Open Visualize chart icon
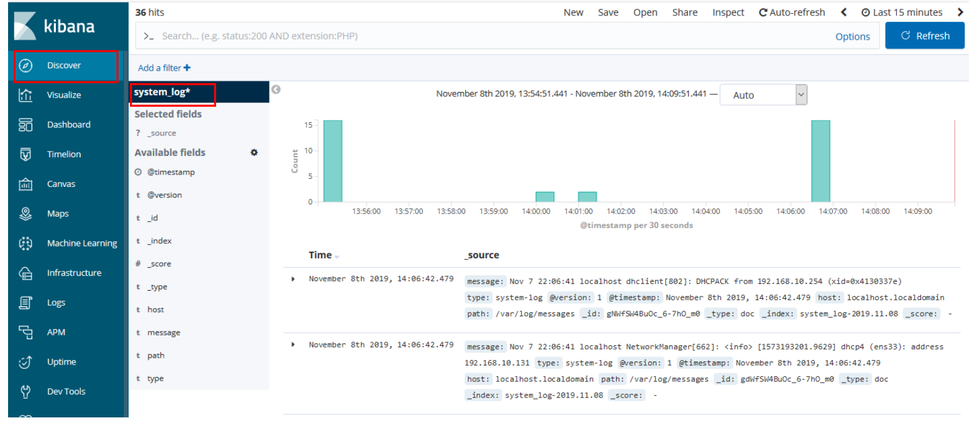 pos(25,95)
